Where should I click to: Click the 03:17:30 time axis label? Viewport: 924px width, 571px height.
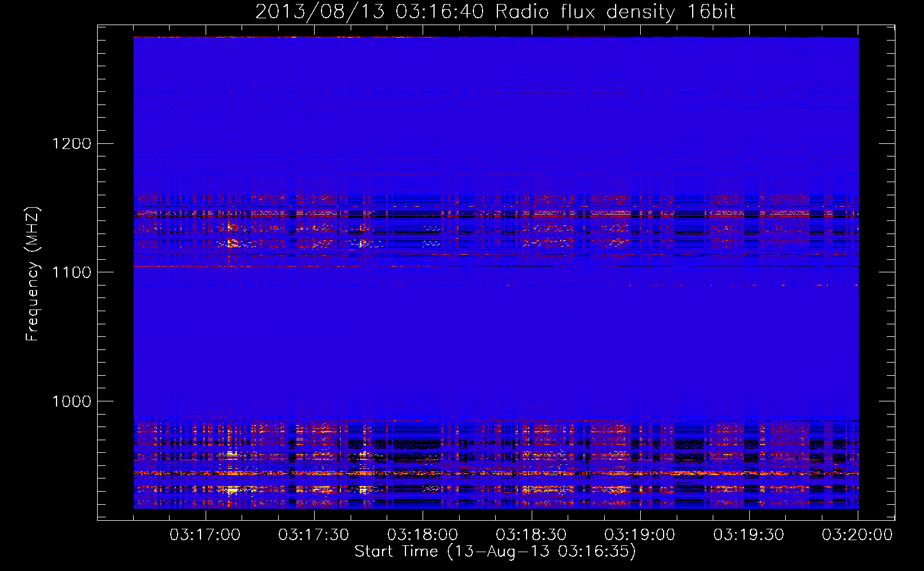click(314, 535)
